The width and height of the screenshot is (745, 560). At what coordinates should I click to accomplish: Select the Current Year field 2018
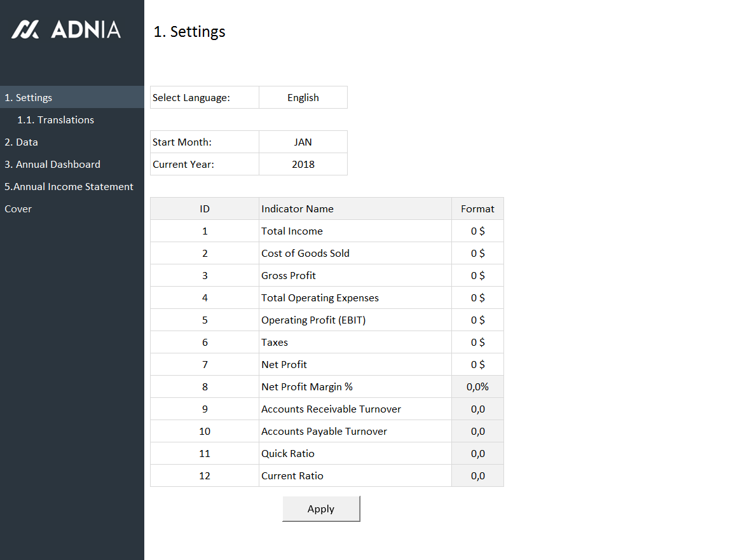click(x=303, y=165)
